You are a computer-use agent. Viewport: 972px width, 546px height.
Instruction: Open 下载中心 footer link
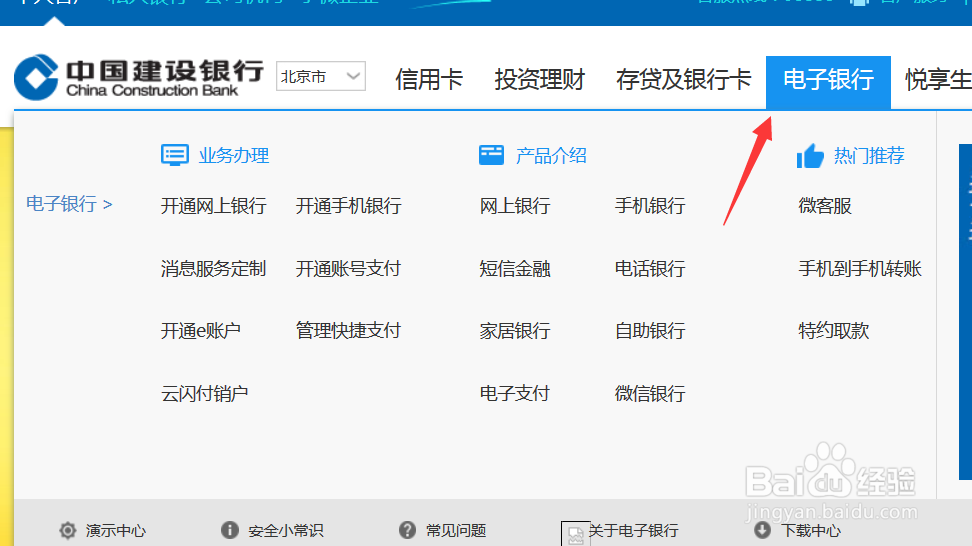811,531
